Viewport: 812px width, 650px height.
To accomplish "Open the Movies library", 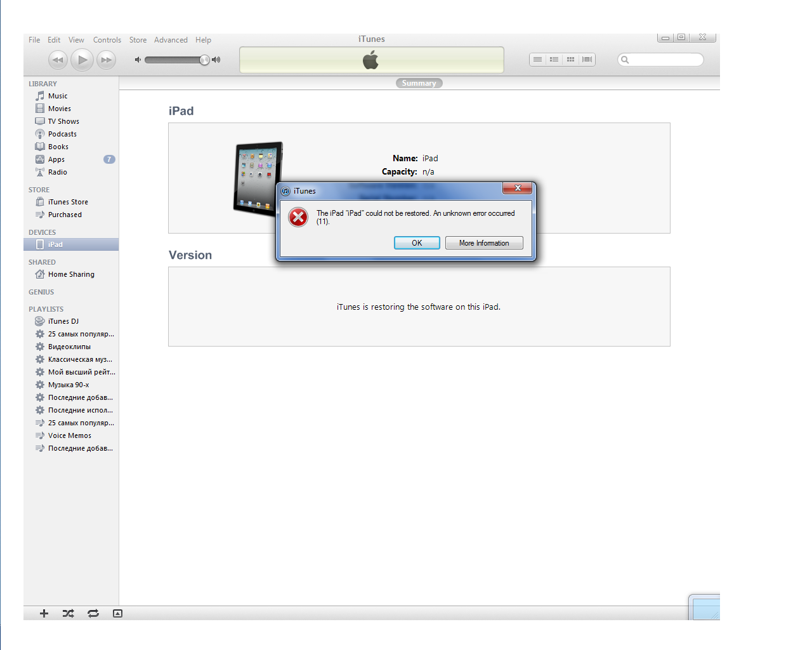I will click(x=60, y=109).
